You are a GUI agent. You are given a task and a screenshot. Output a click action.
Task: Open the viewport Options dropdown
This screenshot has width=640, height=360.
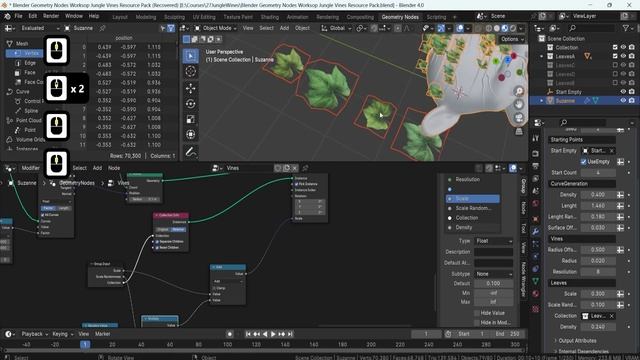[x=512, y=39]
